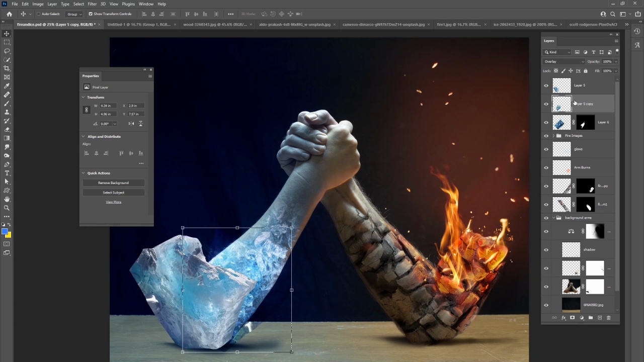This screenshot has height=362, width=644.
Task: Hide the Layer 6 layer
Action: click(546, 122)
